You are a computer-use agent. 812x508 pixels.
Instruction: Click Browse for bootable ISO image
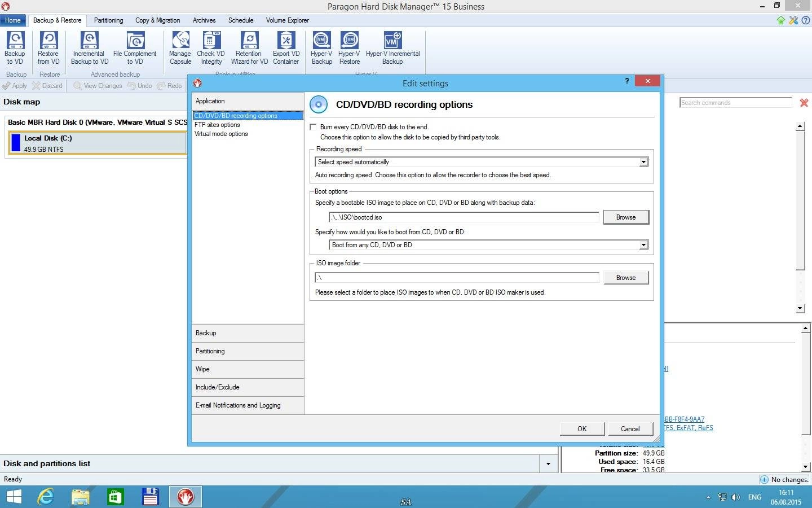626,217
